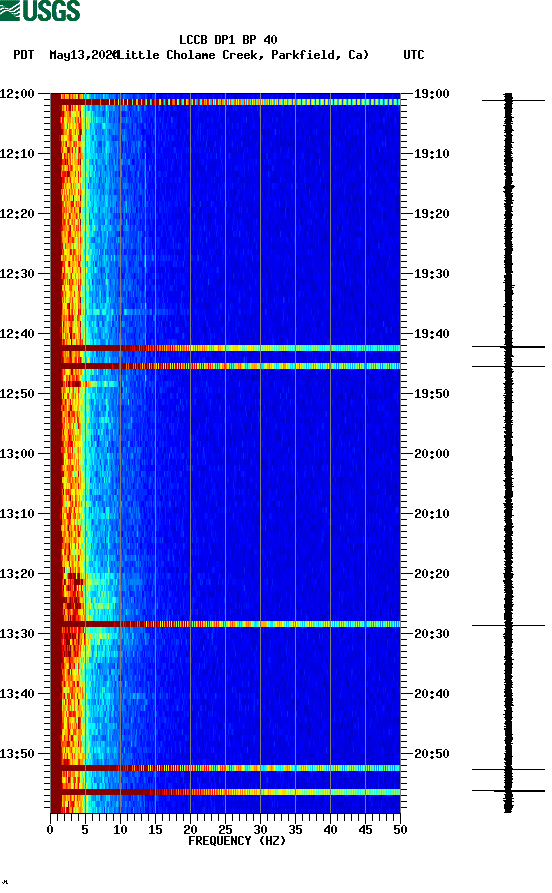Click the 10 Hz frequency tick label
The height and width of the screenshot is (893, 552).
pos(120,830)
